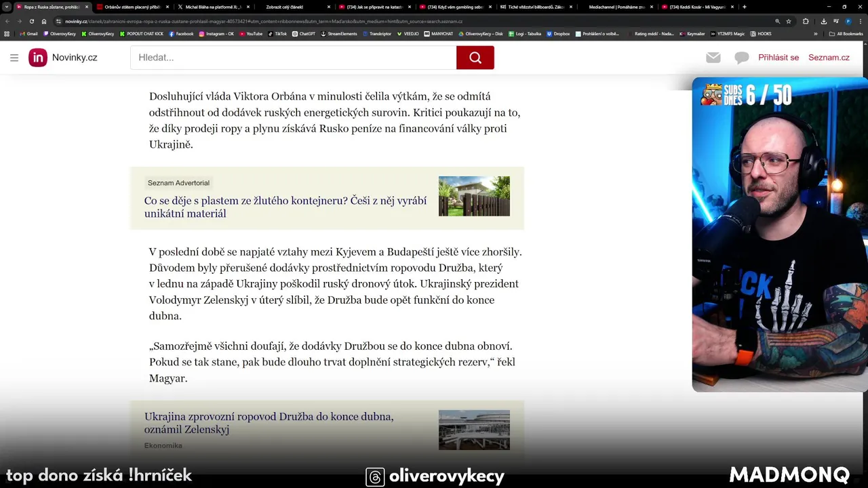Open article about plastic from yellow container
The width and height of the screenshot is (868, 488).
(285, 207)
